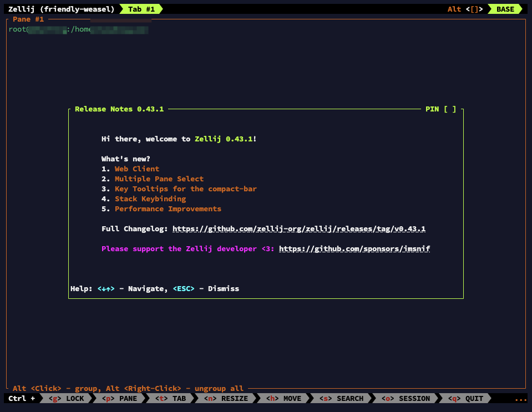Viewport: 532px width, 412px height.
Task: Activate RESIZE mode in bottom bar
Action: pyautogui.click(x=226, y=398)
